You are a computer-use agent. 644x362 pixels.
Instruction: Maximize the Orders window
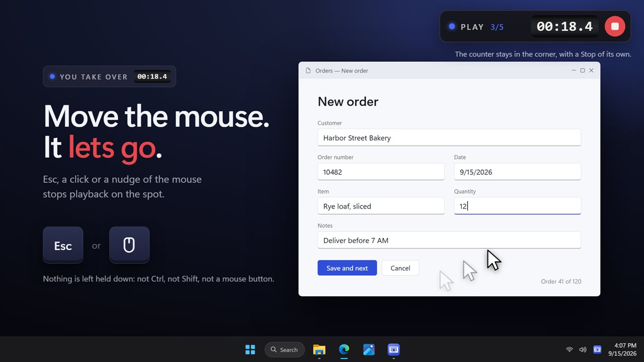tap(583, 70)
